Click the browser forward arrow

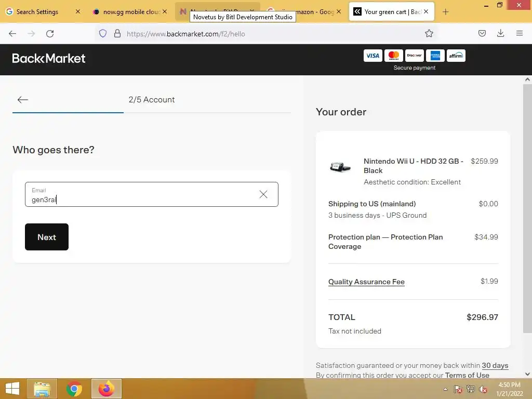click(x=31, y=34)
